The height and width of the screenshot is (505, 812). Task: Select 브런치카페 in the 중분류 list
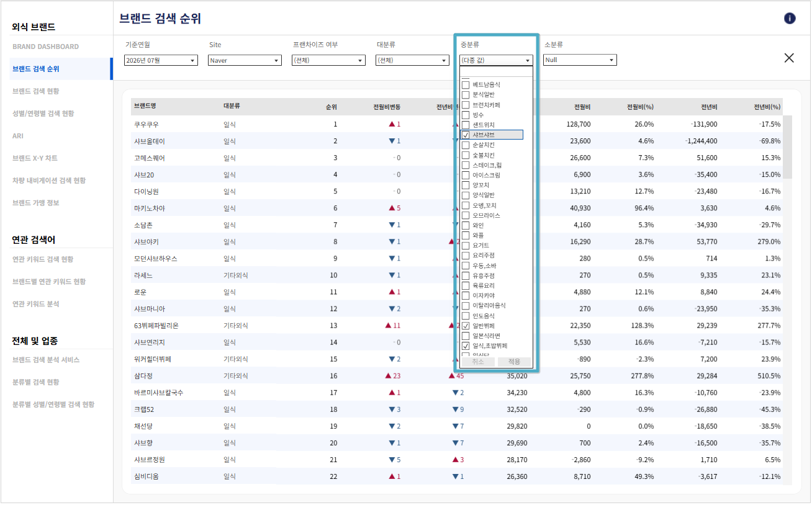click(466, 105)
